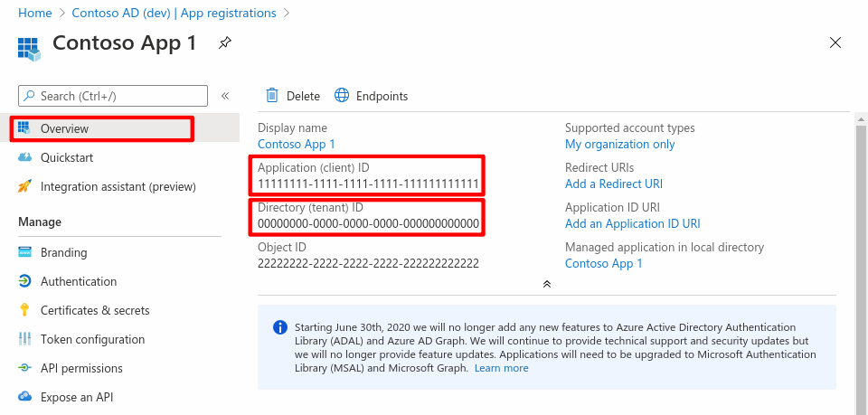Click the Delete button label
This screenshot has width=868, height=415.
pos(303,96)
